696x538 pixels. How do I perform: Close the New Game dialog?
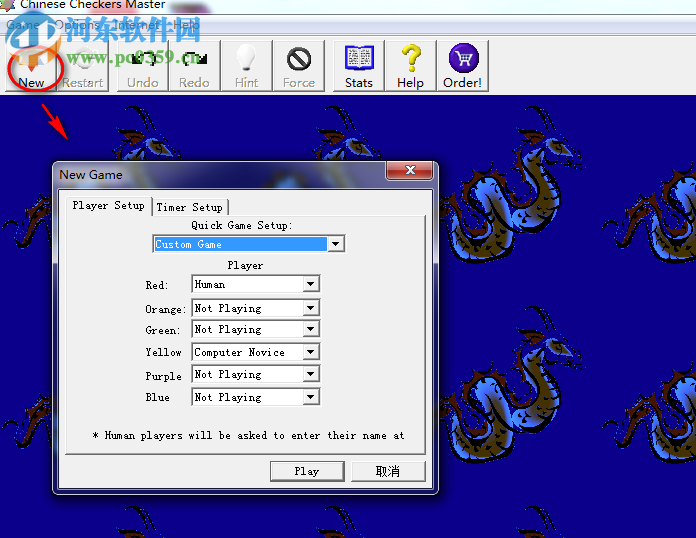coord(410,170)
